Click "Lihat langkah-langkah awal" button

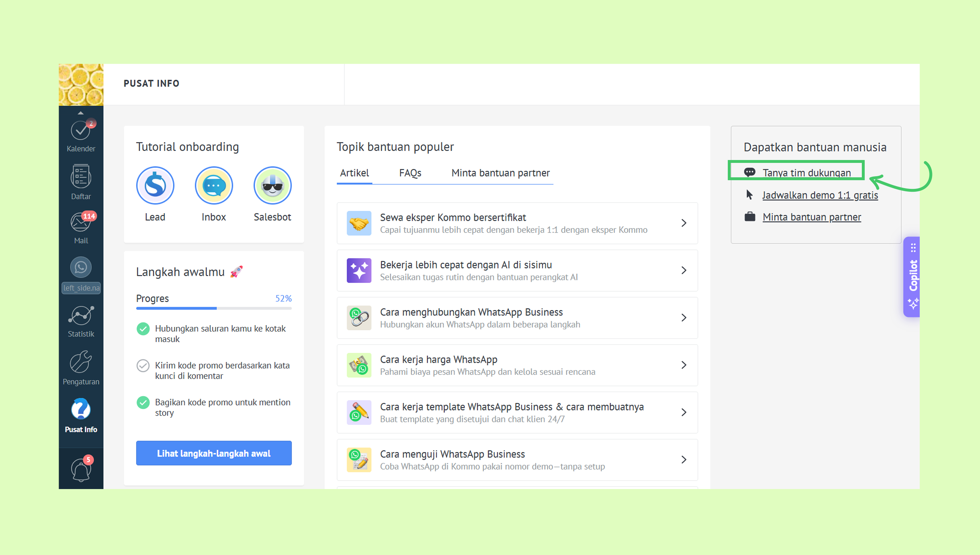pyautogui.click(x=214, y=453)
